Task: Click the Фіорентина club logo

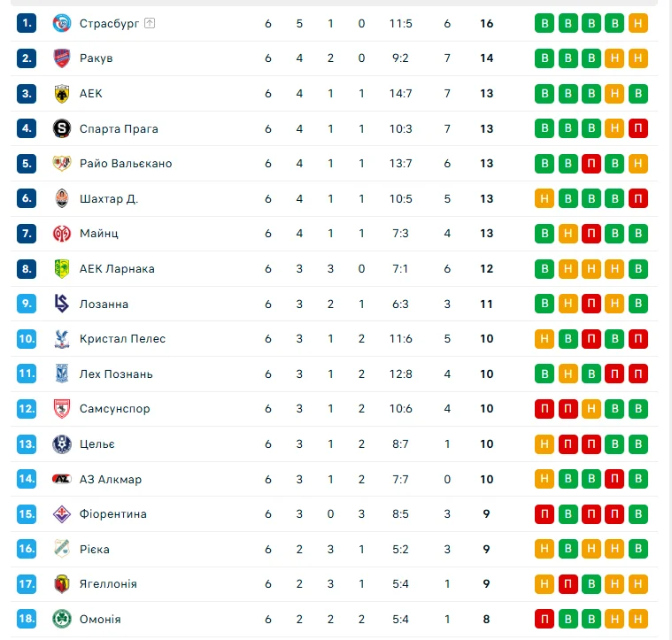Action: 61,514
